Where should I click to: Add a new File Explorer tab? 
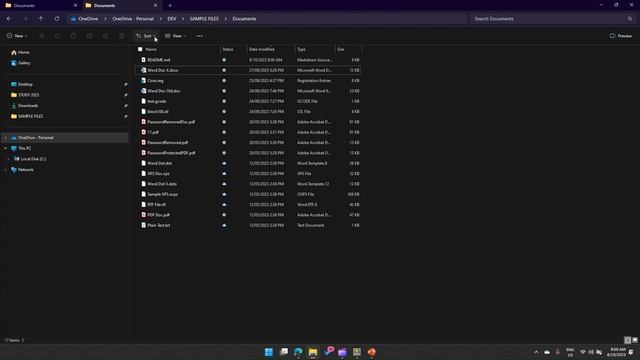pyautogui.click(x=170, y=6)
